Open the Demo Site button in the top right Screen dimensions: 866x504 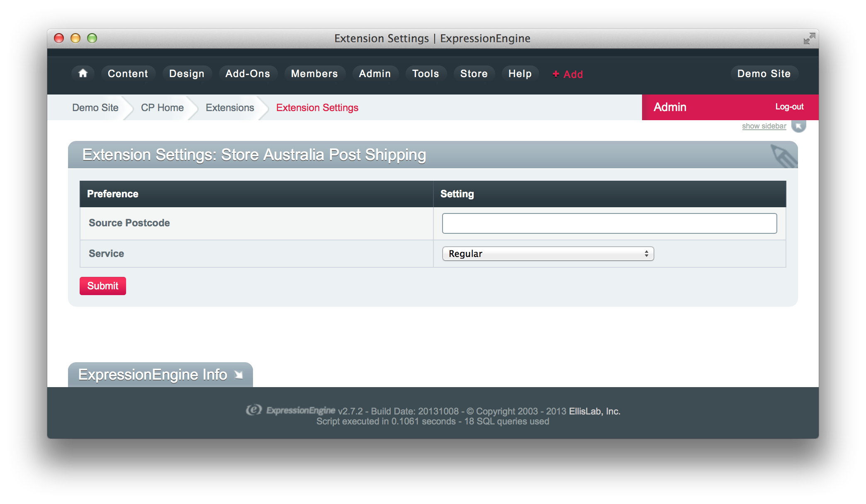764,73
